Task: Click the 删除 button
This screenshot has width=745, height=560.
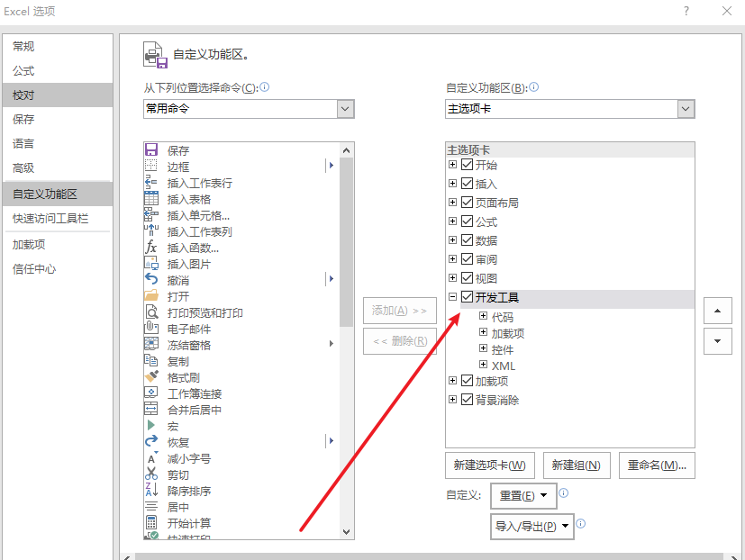Action: (400, 341)
